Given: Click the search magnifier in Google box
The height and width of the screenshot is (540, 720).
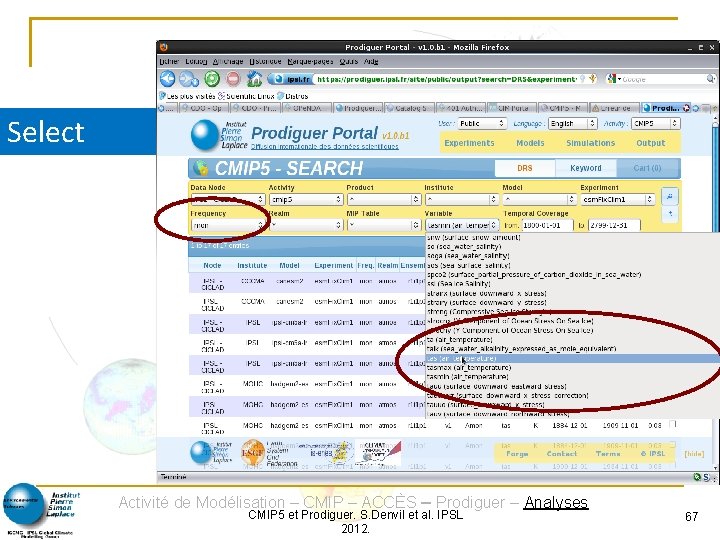Looking at the screenshot, I should [x=710, y=79].
